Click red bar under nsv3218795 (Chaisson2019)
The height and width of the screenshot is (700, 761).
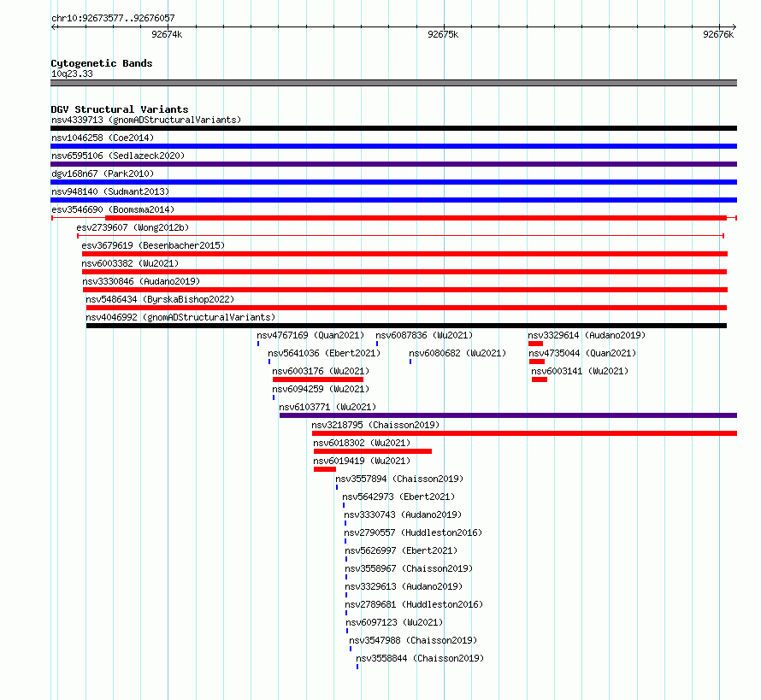(525, 433)
